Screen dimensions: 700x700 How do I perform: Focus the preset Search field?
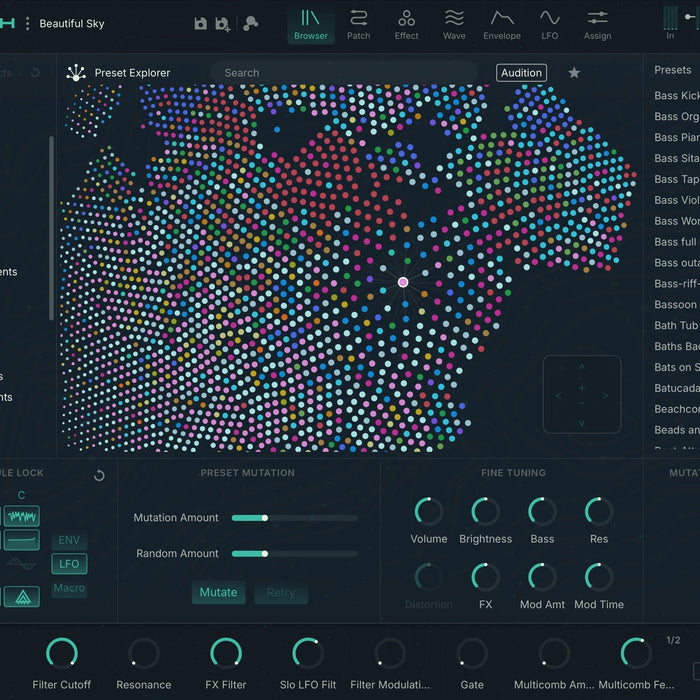tap(344, 73)
